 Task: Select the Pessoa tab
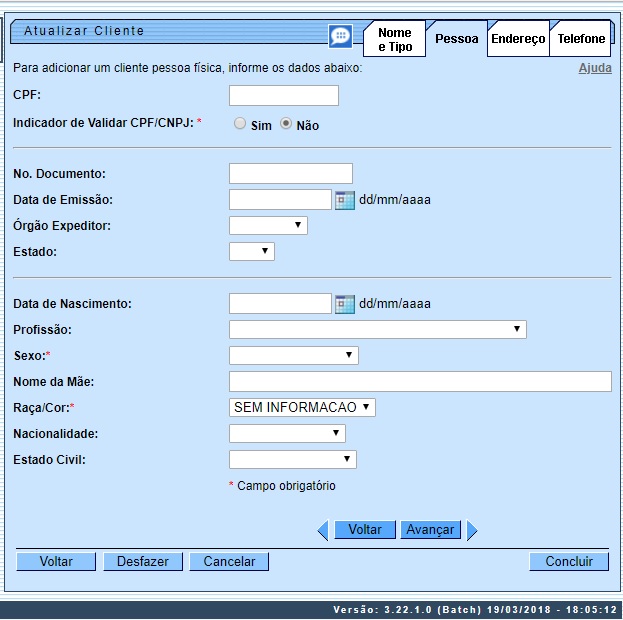coord(457,39)
